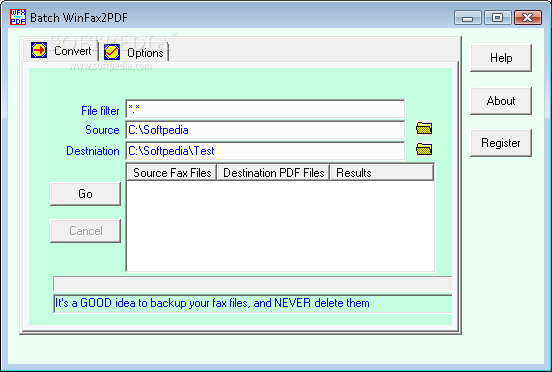This screenshot has height=372, width=552.
Task: Click the Destination path field
Action: (265, 151)
